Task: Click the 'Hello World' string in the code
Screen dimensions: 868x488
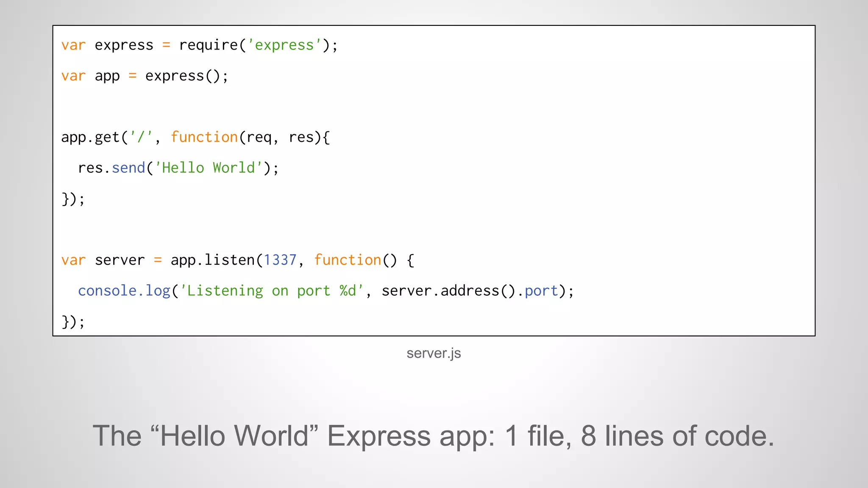Action: click(x=208, y=168)
